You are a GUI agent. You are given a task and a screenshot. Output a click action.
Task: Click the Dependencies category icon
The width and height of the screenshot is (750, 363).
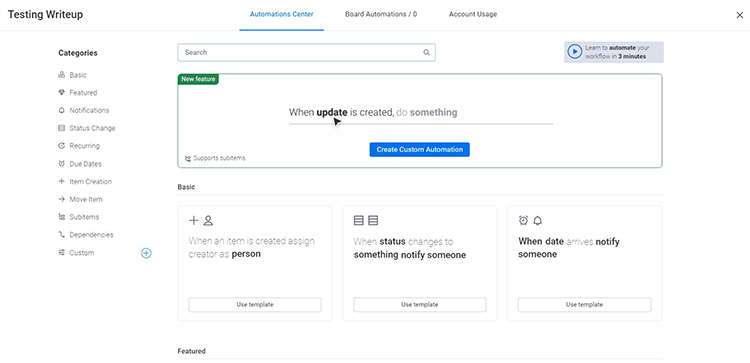[61, 235]
